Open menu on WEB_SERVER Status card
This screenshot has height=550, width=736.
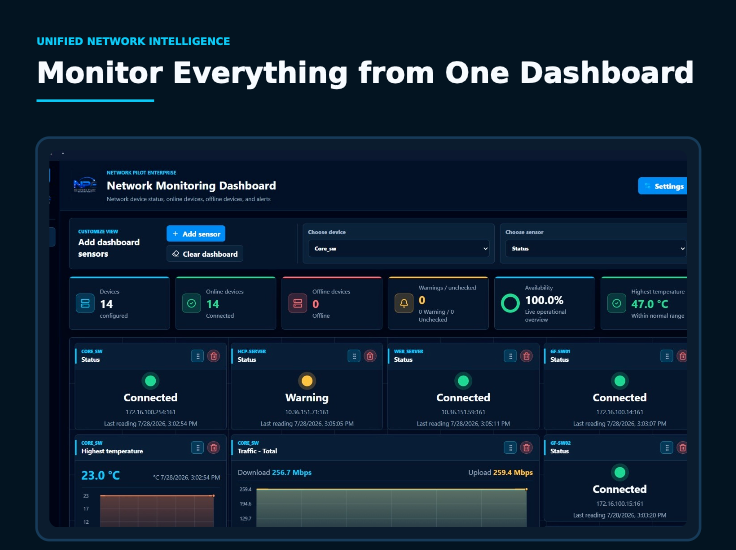(510, 356)
